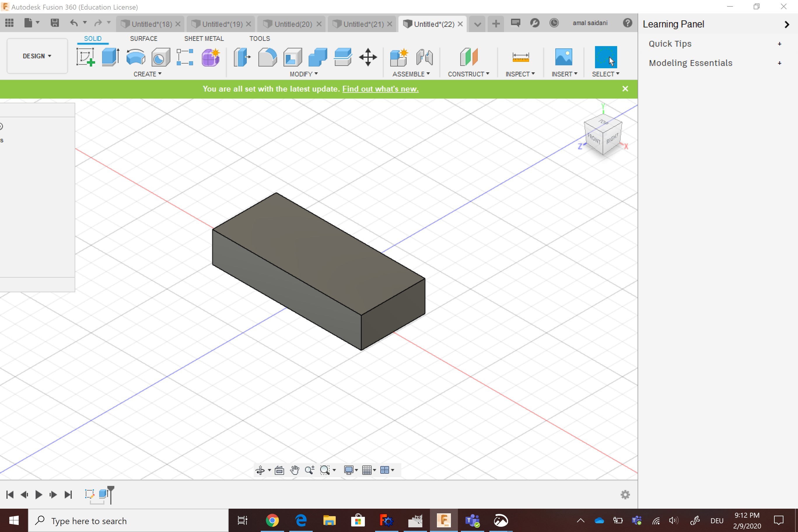Switch to the SURFACE tab

pyautogui.click(x=143, y=38)
